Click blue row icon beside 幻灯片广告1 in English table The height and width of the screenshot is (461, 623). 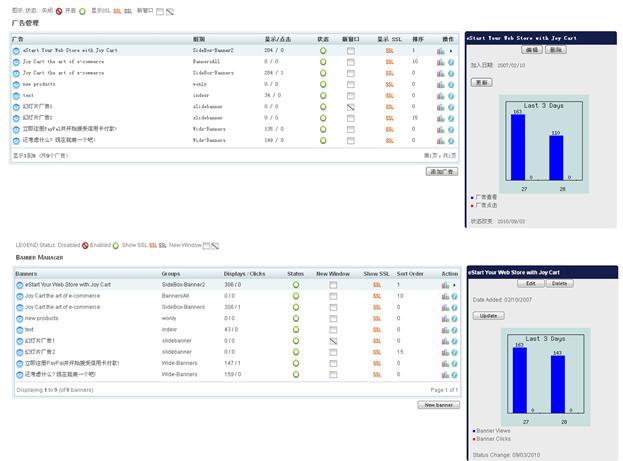coord(20,341)
